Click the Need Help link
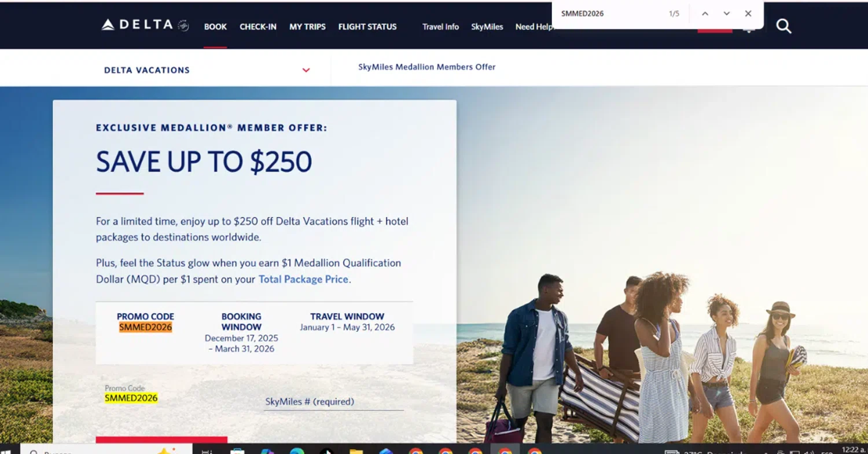 pyautogui.click(x=534, y=27)
